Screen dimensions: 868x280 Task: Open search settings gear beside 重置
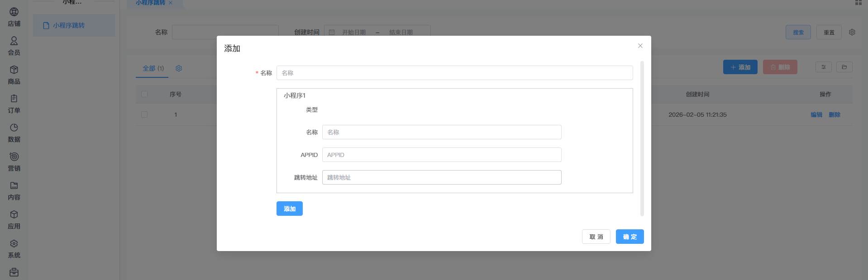click(x=852, y=32)
